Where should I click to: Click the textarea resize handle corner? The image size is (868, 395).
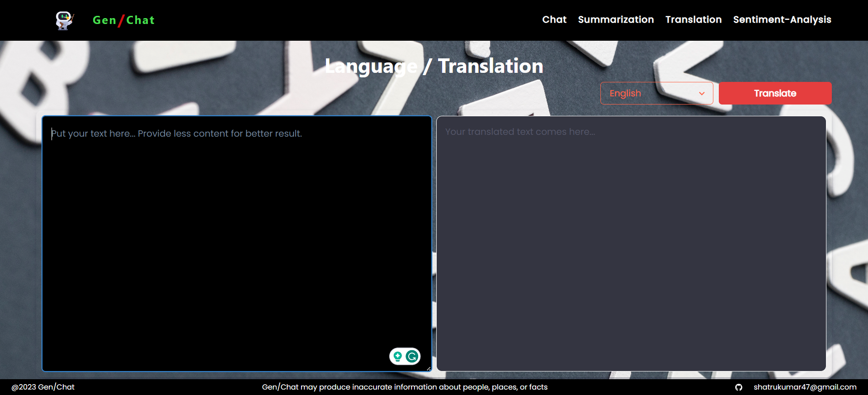tap(429, 369)
